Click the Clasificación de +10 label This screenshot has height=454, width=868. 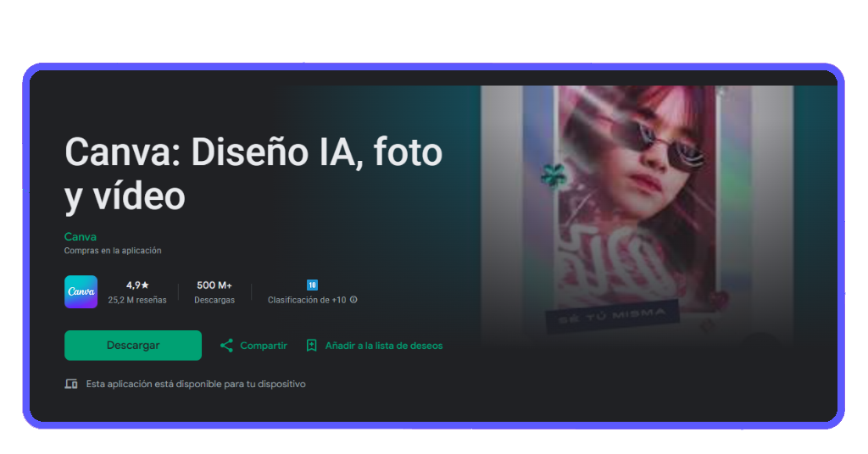coord(307,300)
